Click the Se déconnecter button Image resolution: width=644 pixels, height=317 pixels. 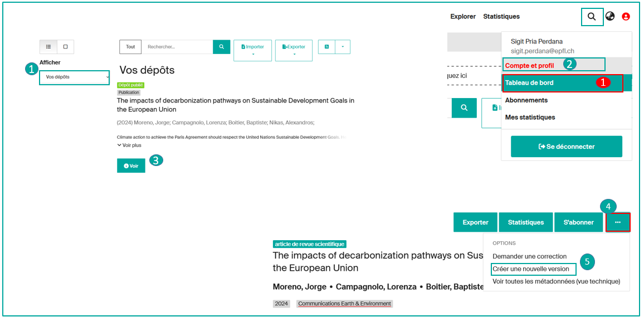(566, 147)
